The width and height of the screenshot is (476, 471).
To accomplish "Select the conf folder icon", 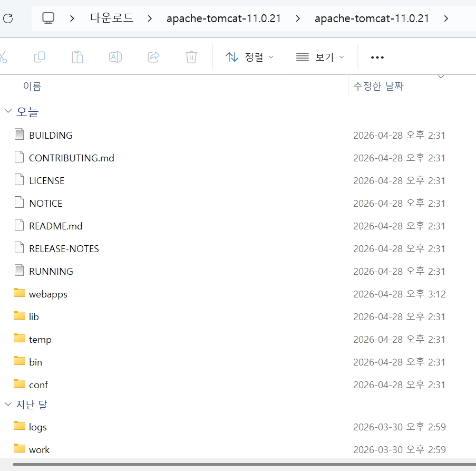I will pyautogui.click(x=20, y=383).
